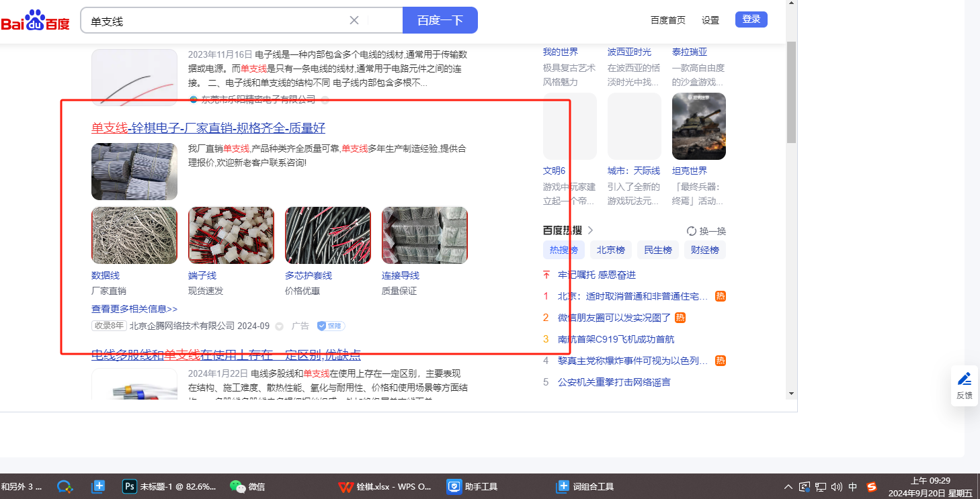Click the 中 input method indicator
Viewport: 980px width, 499px height.
point(852,487)
